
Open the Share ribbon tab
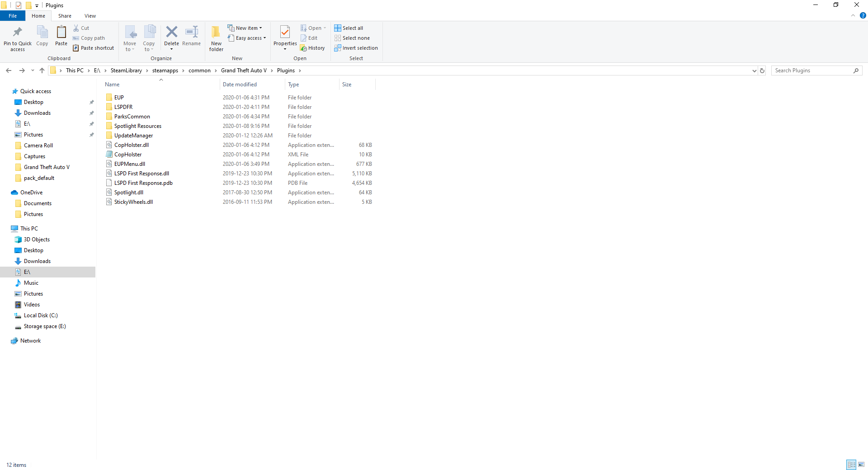tap(65, 16)
